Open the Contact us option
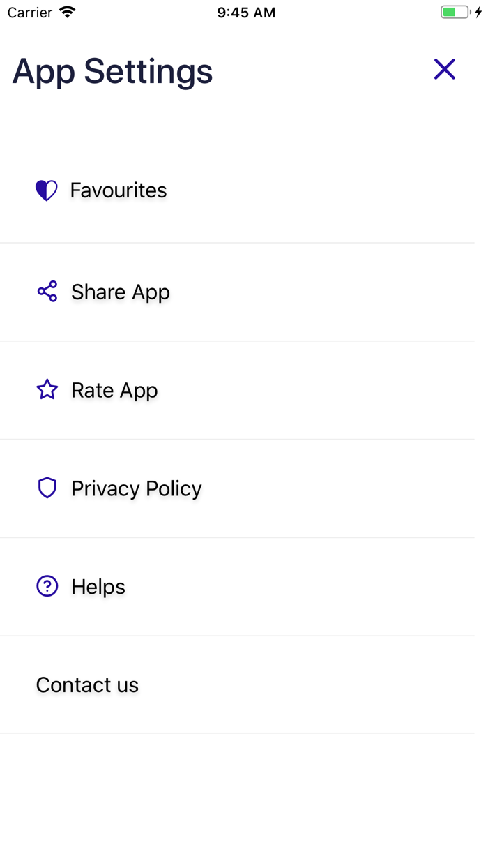This screenshot has height=868, width=488. [87, 685]
